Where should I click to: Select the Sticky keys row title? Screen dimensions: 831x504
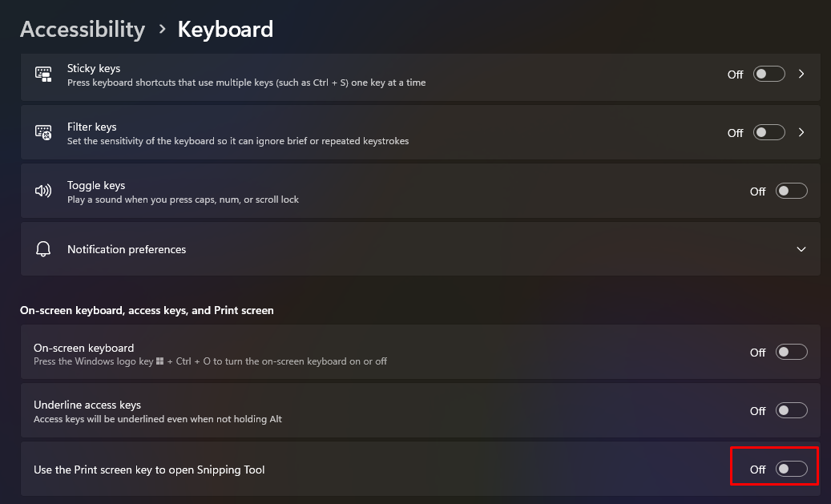click(x=94, y=68)
